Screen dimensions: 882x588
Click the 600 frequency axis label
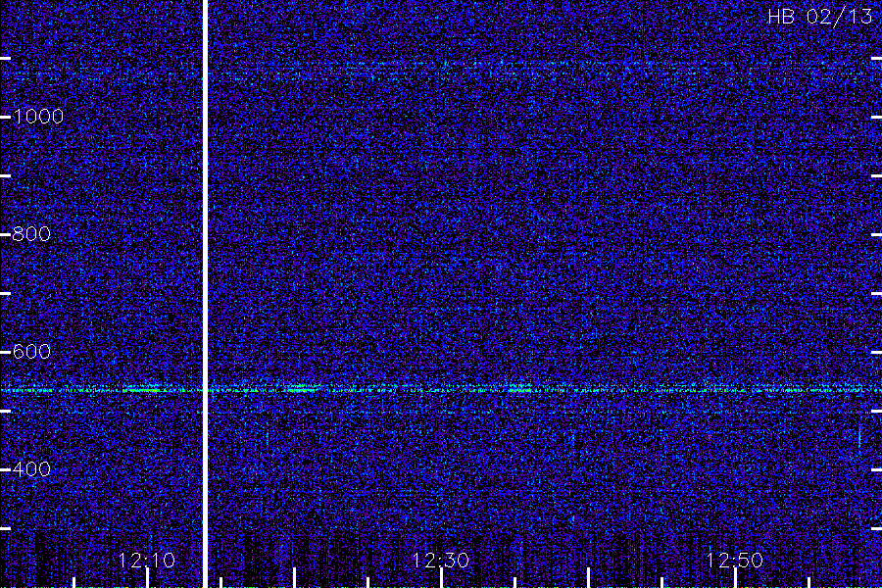[x=31, y=352]
